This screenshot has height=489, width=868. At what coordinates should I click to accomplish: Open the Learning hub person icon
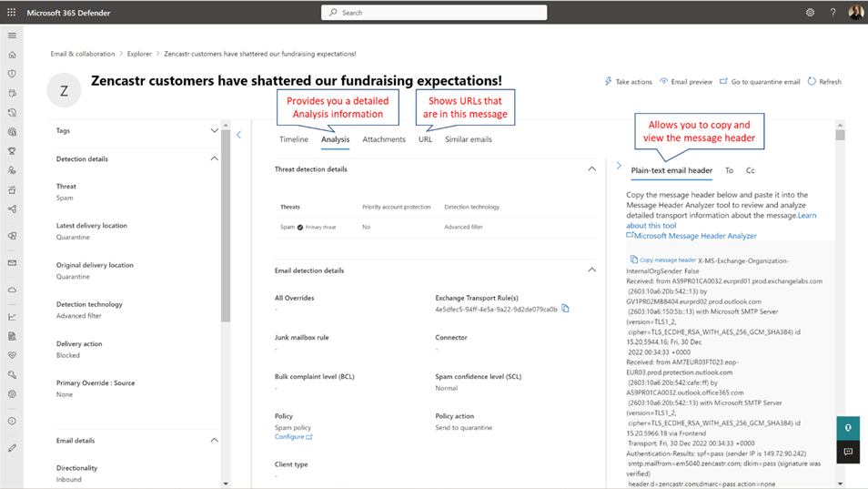(x=12, y=170)
